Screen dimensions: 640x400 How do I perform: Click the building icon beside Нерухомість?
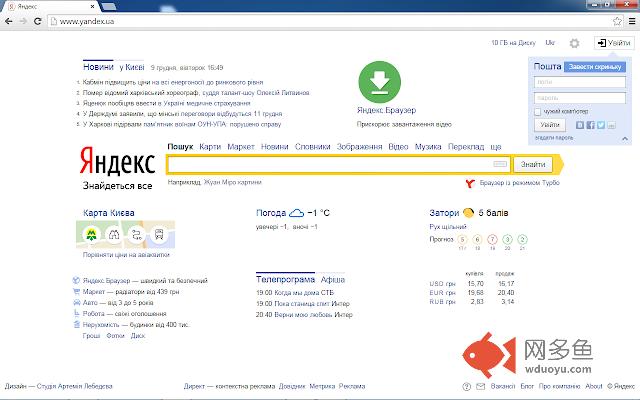click(x=76, y=324)
